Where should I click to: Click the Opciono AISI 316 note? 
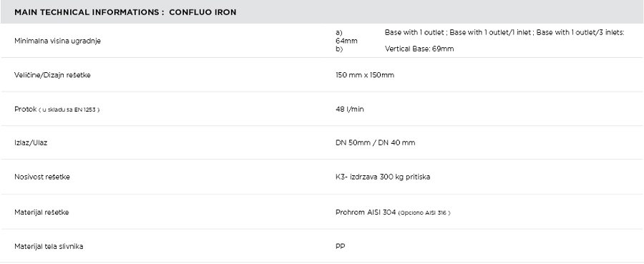[x=424, y=212]
